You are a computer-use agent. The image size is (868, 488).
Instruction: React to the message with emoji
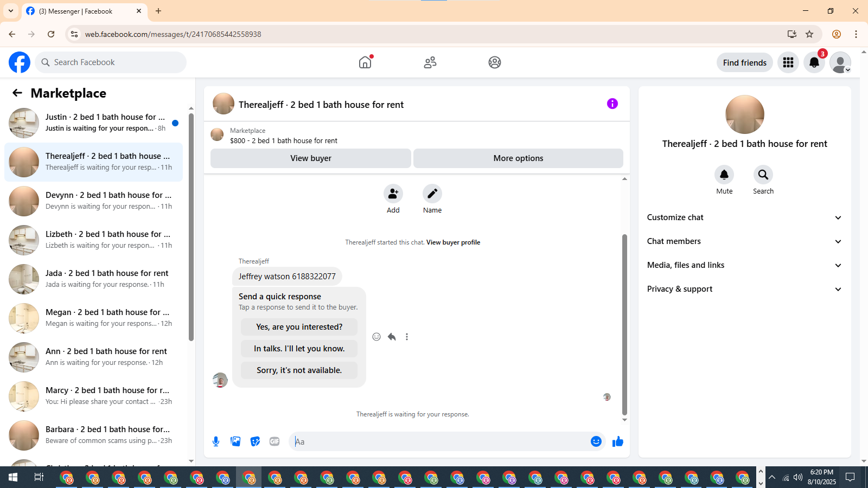coord(376,337)
